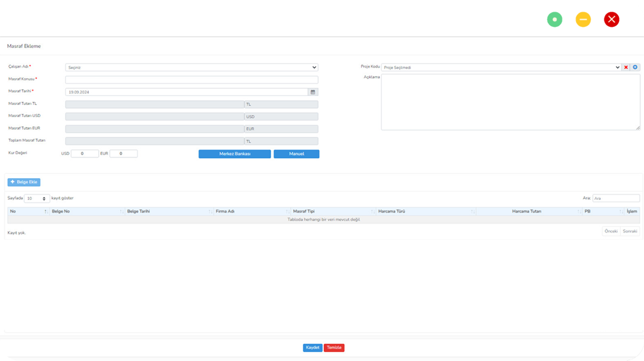
Task: Click the Manuel button
Action: point(296,154)
